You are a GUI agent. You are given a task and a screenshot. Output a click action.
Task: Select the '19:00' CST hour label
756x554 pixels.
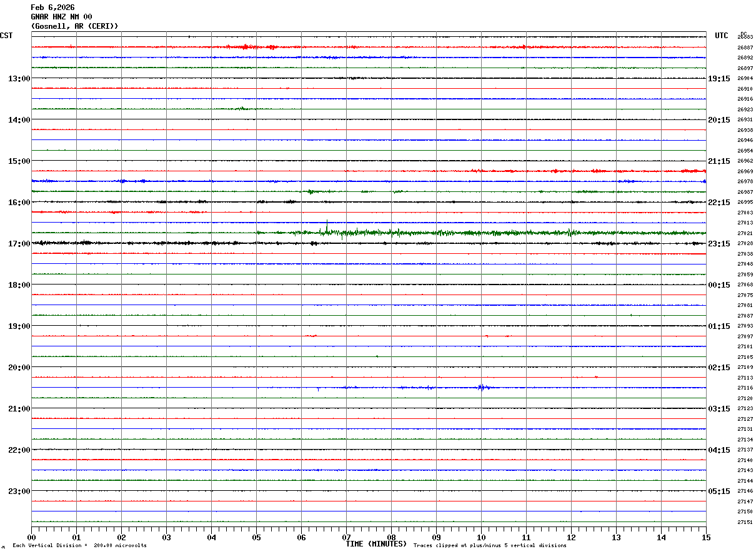point(19,326)
